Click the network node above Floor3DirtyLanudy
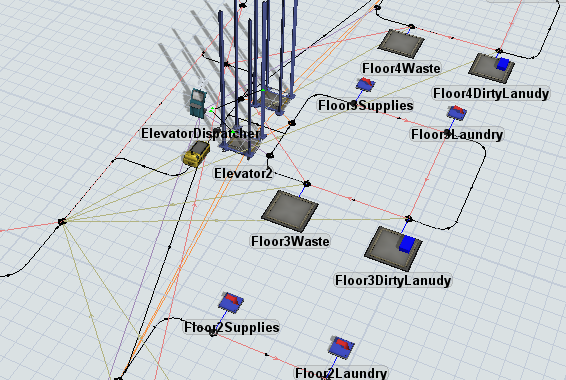The image size is (566, 380). pyautogui.click(x=408, y=219)
